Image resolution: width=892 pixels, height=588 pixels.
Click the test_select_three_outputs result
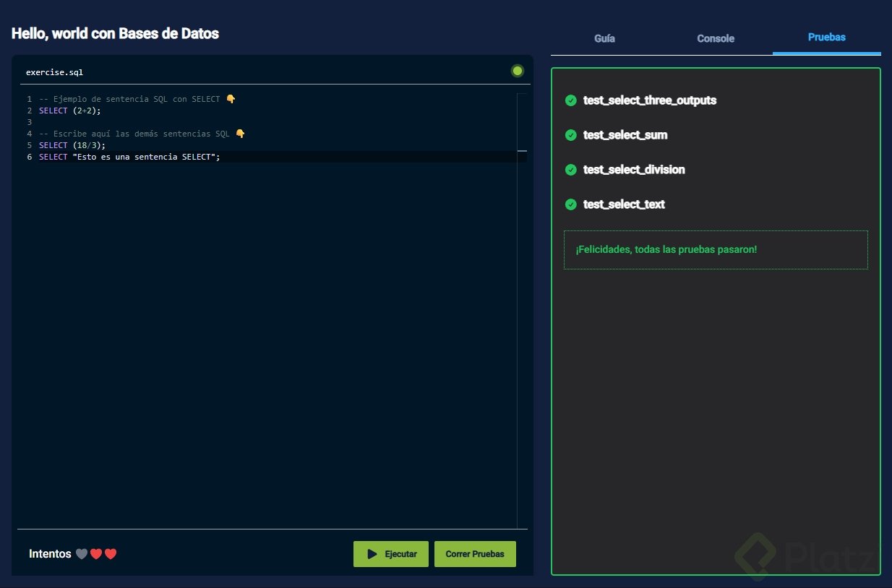[x=650, y=100]
